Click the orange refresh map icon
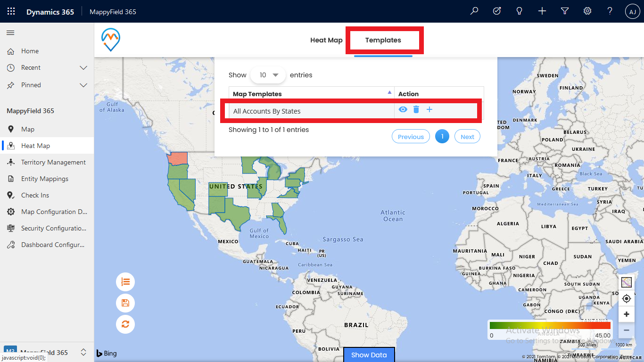644x362 pixels. [125, 324]
